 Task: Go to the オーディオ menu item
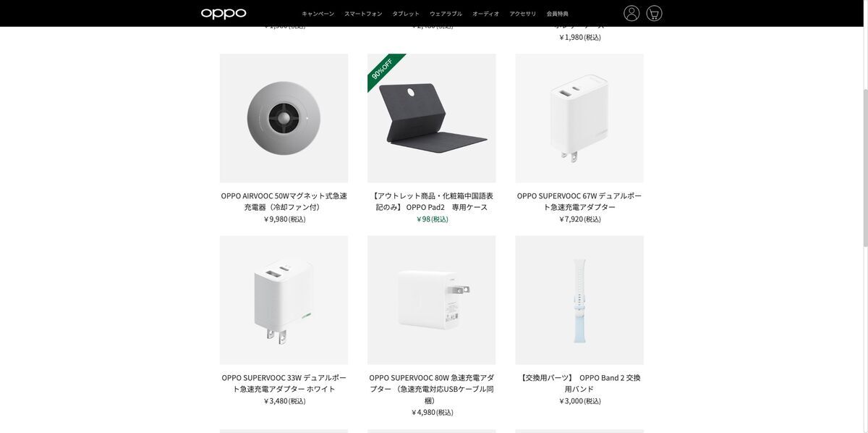485,14
